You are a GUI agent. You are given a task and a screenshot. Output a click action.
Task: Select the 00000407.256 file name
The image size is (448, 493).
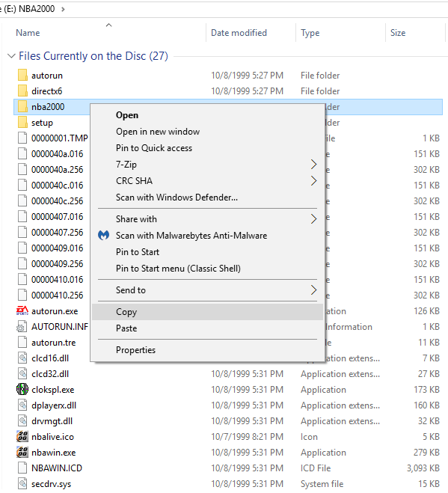58,233
